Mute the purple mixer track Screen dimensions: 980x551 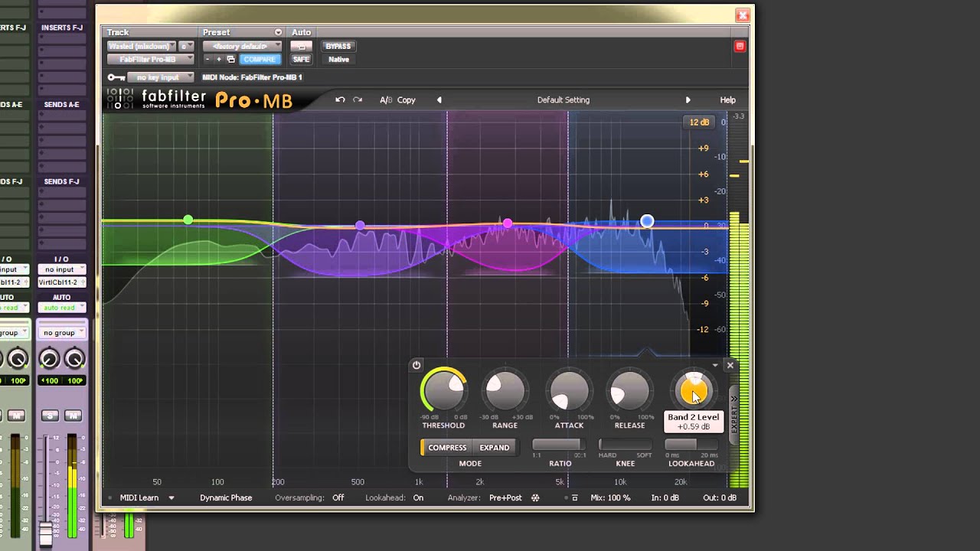[x=73, y=416]
